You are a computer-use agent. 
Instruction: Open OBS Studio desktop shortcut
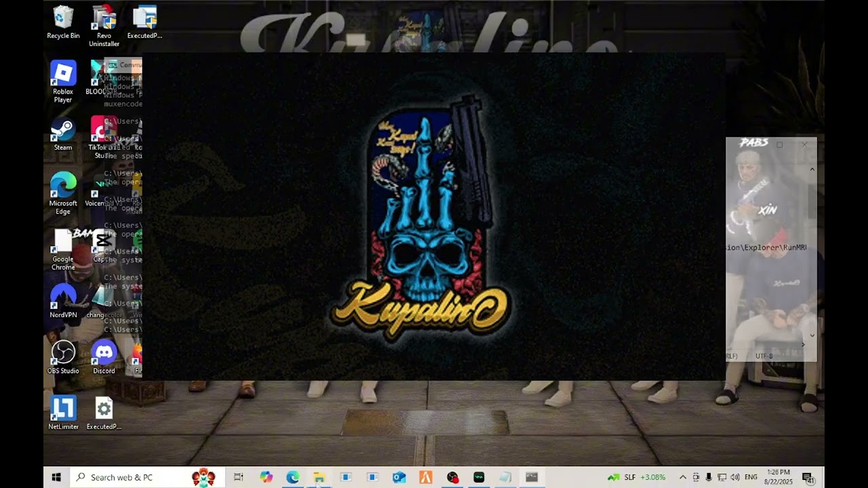[63, 357]
